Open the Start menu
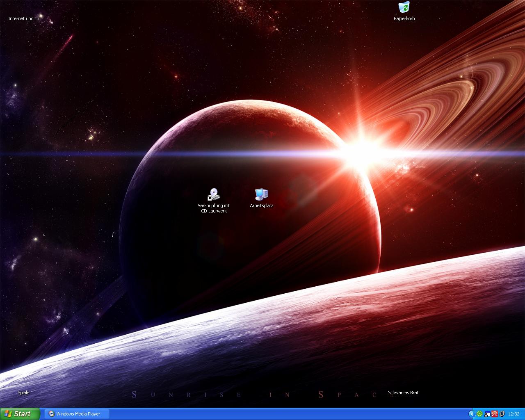 point(20,414)
